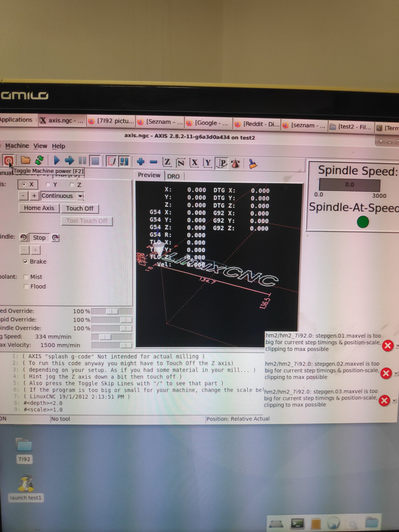
Task: Adjust the Feed Override slider
Action: coord(112,311)
